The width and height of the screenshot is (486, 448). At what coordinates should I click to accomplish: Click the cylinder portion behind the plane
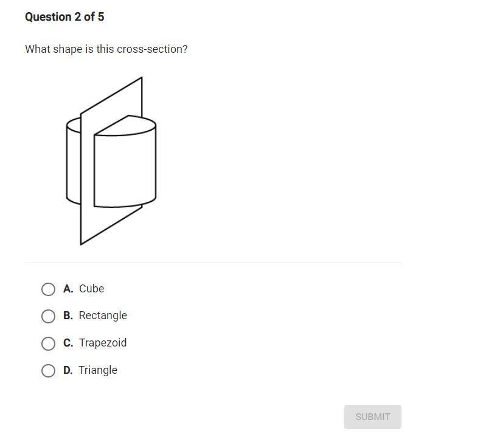[x=74, y=161]
